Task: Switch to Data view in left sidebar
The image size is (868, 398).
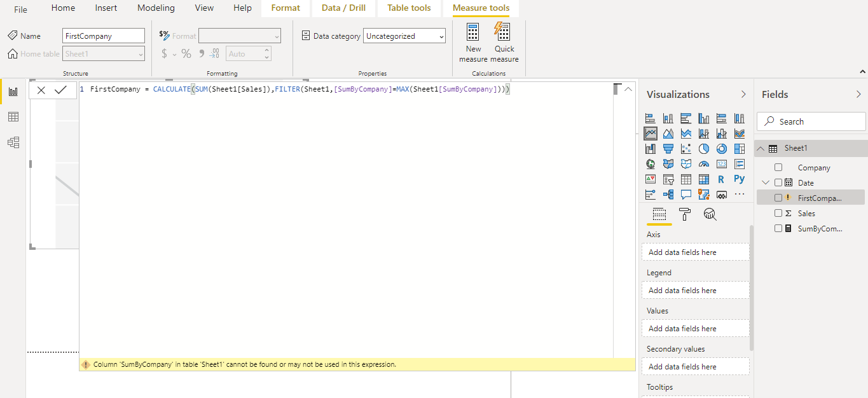Action: tap(13, 117)
